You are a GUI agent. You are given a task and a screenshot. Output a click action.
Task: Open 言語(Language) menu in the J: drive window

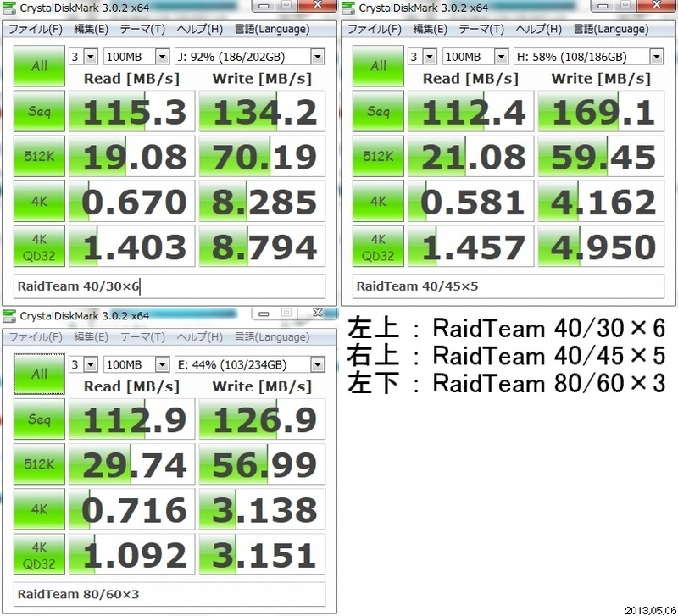coord(272,29)
